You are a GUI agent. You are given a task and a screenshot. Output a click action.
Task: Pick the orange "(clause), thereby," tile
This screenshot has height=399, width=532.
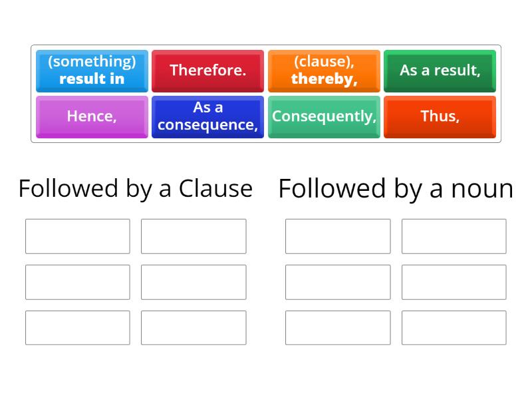pyautogui.click(x=324, y=70)
